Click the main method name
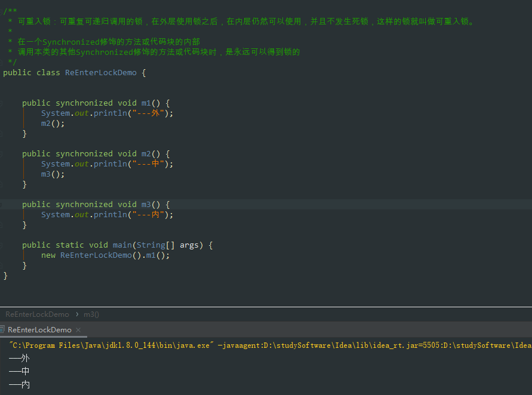This screenshot has width=532, height=395. (122, 245)
